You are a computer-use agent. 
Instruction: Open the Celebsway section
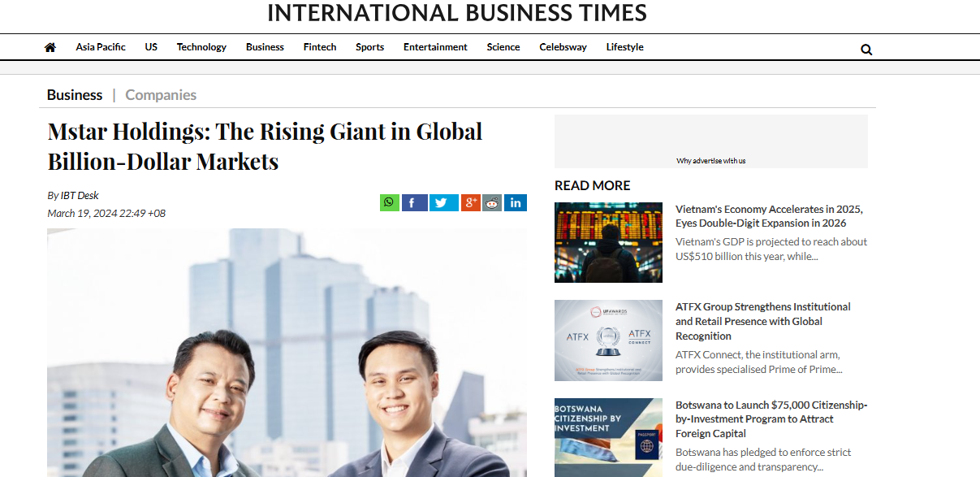coord(563,47)
